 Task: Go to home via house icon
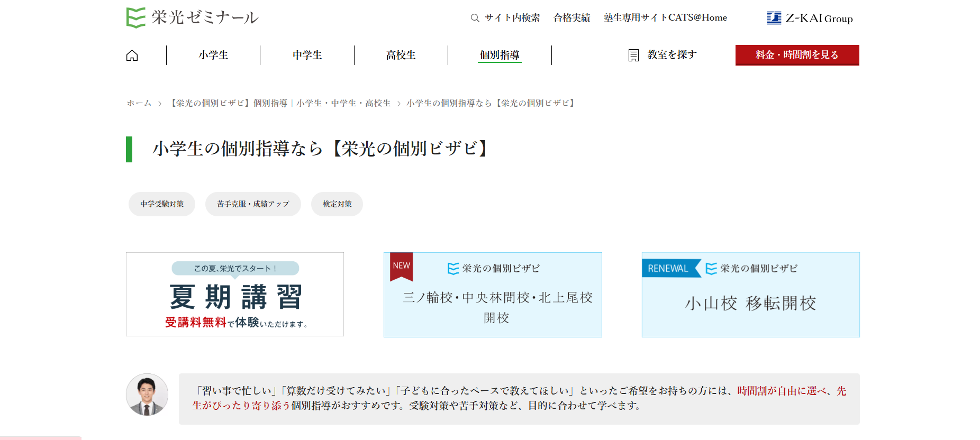tap(132, 55)
